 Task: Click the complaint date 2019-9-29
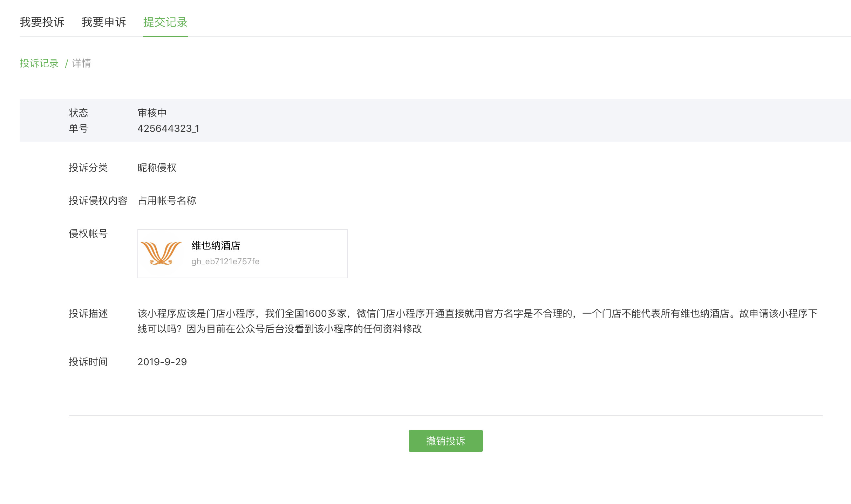point(162,362)
